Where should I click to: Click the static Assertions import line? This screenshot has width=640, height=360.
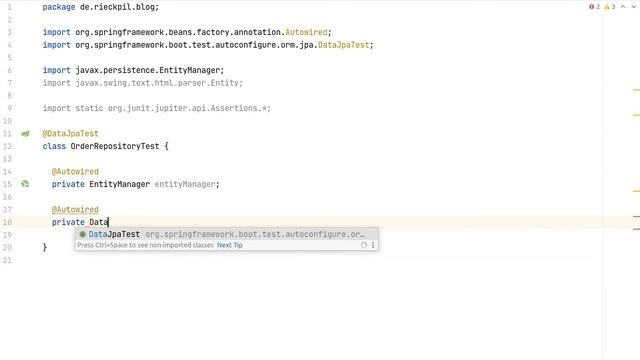click(157, 108)
